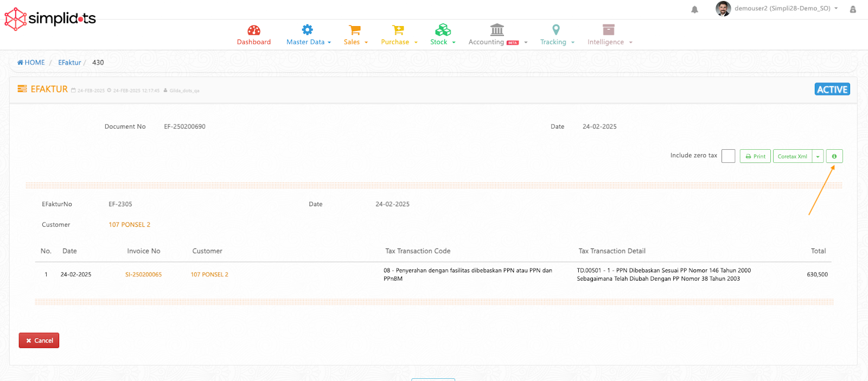
Task: Click the Accounting bank building icon
Action: [x=497, y=30]
